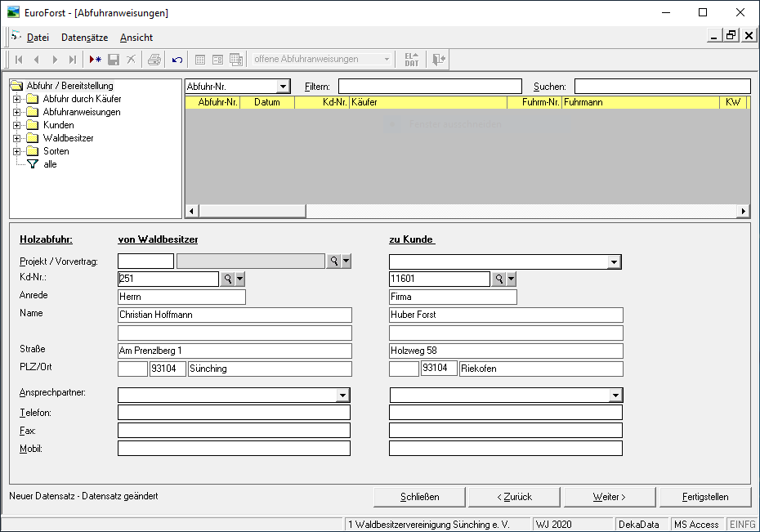Click the Fuhrmann column header
Image resolution: width=760 pixels, height=532 pixels.
[x=641, y=102]
